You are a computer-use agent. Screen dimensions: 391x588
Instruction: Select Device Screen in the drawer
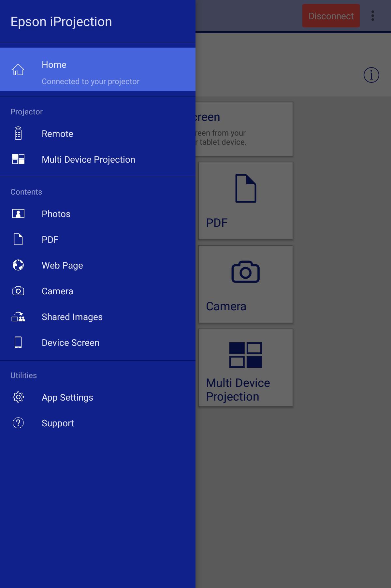98,343
